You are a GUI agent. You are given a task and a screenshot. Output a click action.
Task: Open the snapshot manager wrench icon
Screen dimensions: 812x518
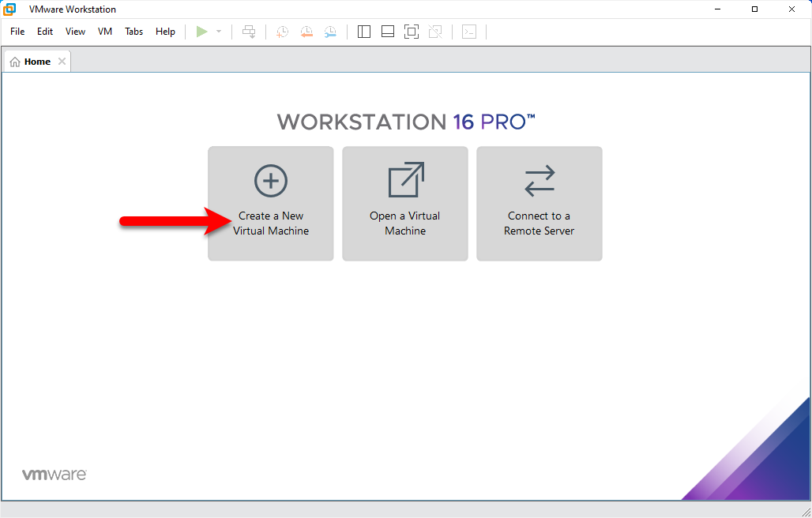[330, 32]
